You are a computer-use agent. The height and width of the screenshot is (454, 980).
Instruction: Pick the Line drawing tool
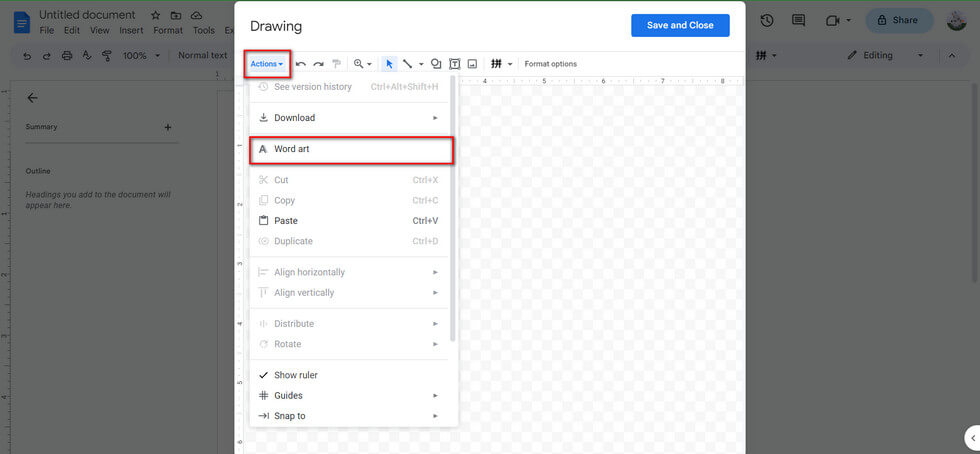coord(407,64)
